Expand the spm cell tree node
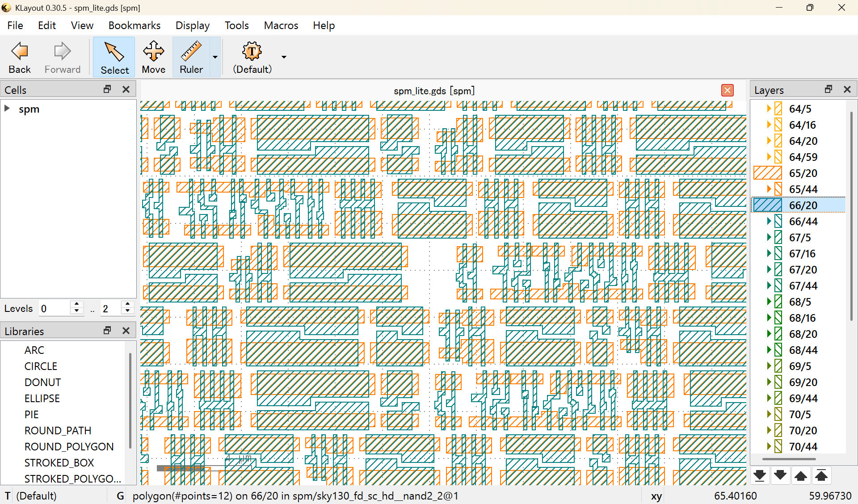The height and width of the screenshot is (504, 858). 7,109
